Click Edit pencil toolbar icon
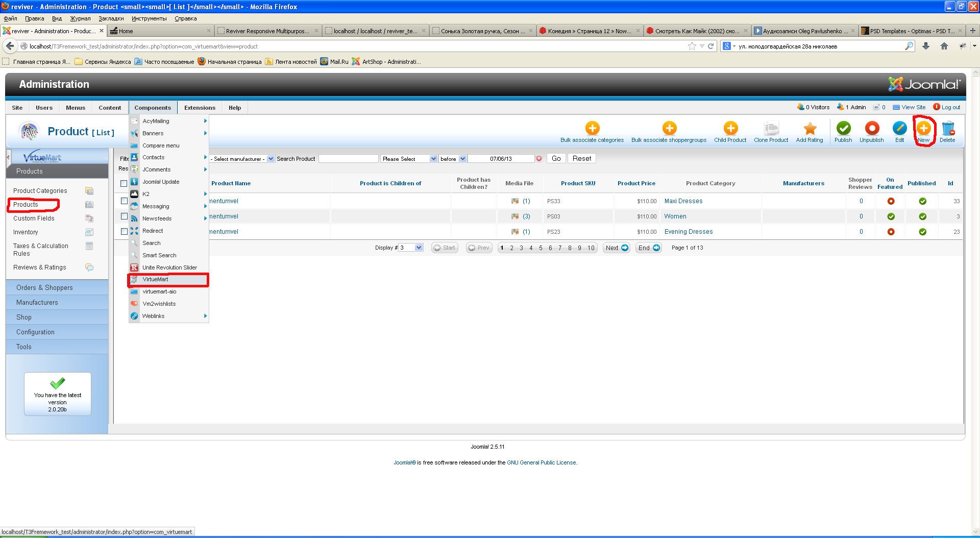Image resolution: width=980 pixels, height=538 pixels. pos(899,128)
